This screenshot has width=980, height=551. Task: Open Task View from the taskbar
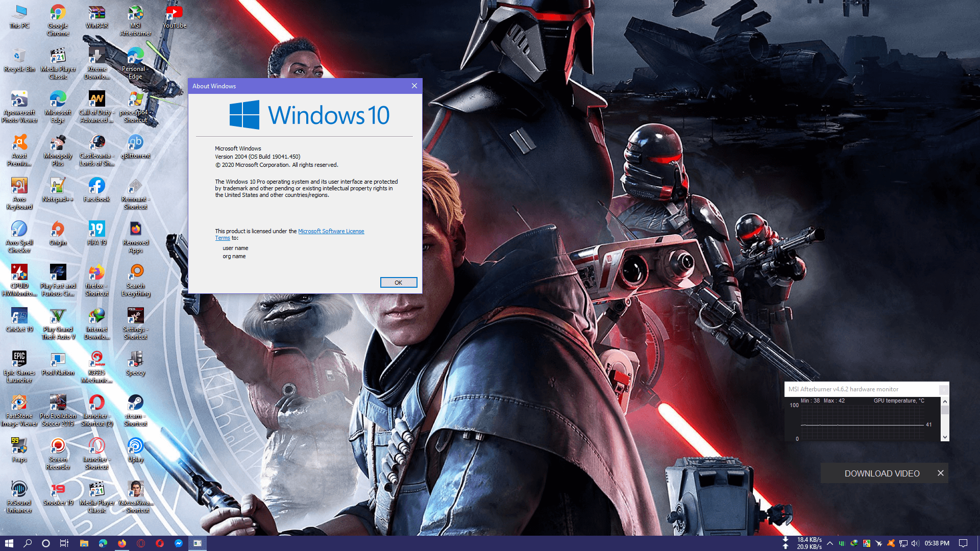(x=64, y=543)
